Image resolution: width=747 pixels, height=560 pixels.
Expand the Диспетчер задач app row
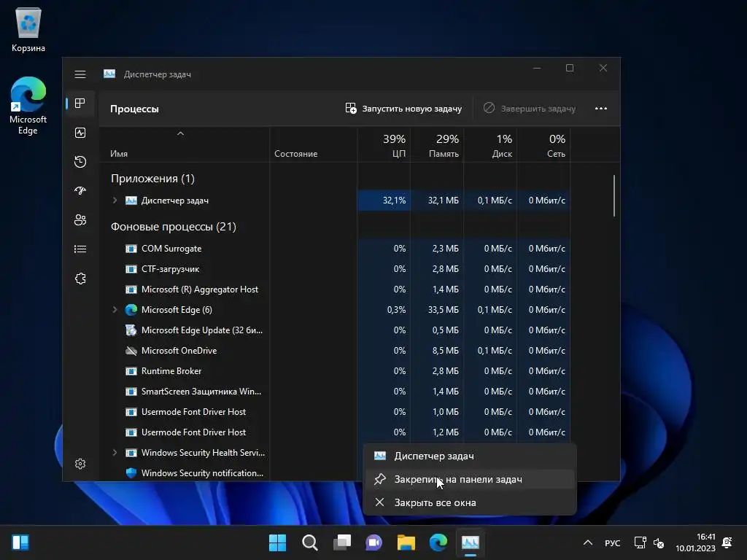115,201
